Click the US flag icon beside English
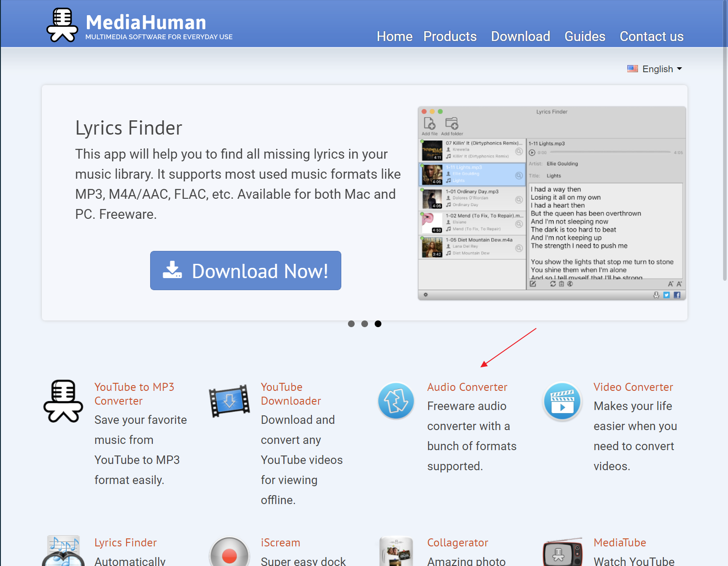The width and height of the screenshot is (728, 566). pyautogui.click(x=633, y=69)
